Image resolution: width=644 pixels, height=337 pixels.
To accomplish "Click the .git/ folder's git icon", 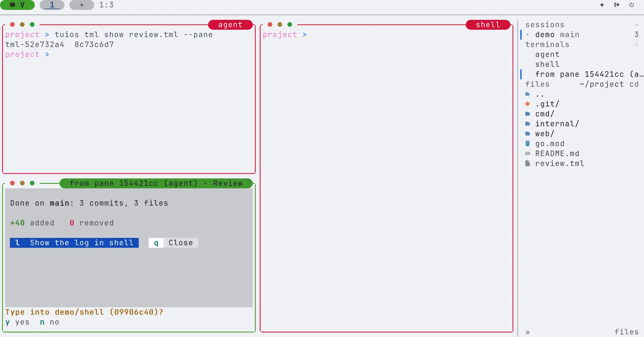I will pyautogui.click(x=527, y=104).
